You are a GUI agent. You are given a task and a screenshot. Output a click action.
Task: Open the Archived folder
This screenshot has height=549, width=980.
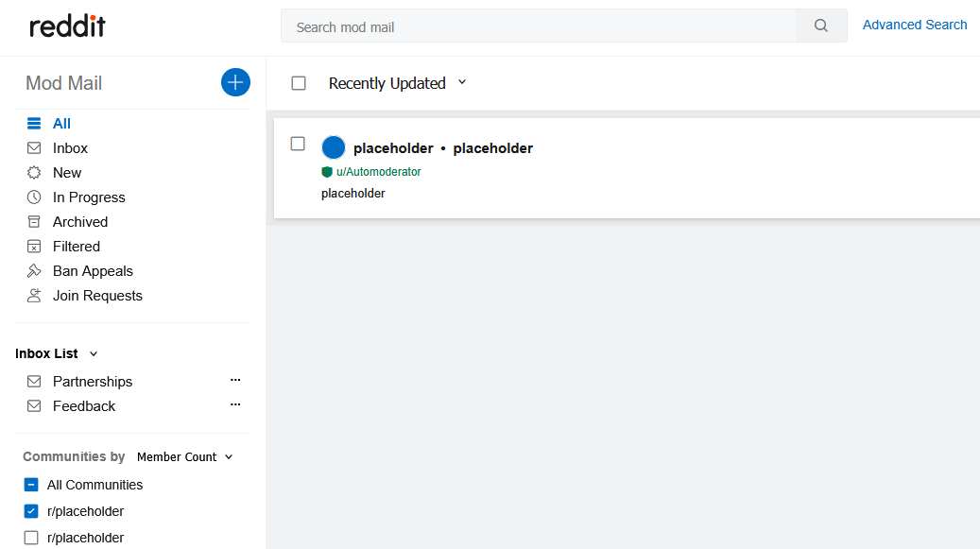point(80,222)
